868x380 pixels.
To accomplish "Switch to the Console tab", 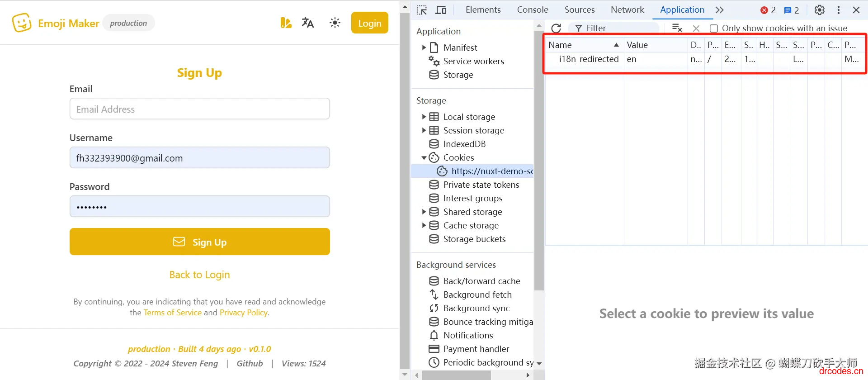I will tap(533, 9).
